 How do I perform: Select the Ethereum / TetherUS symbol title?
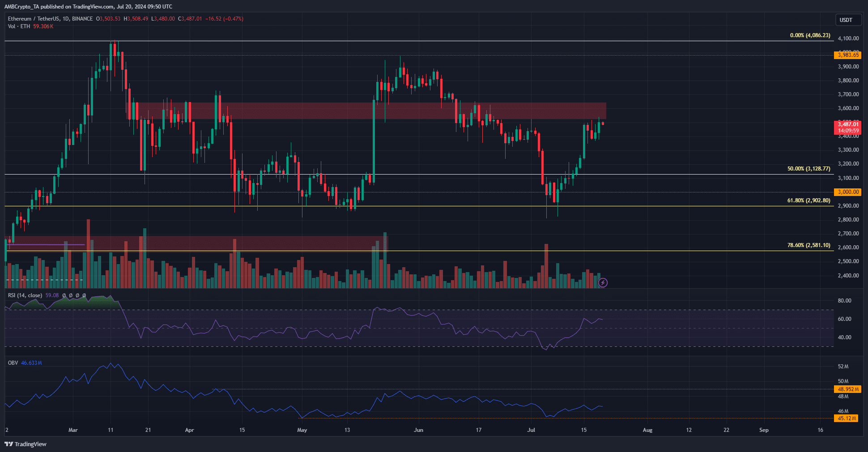50,19
